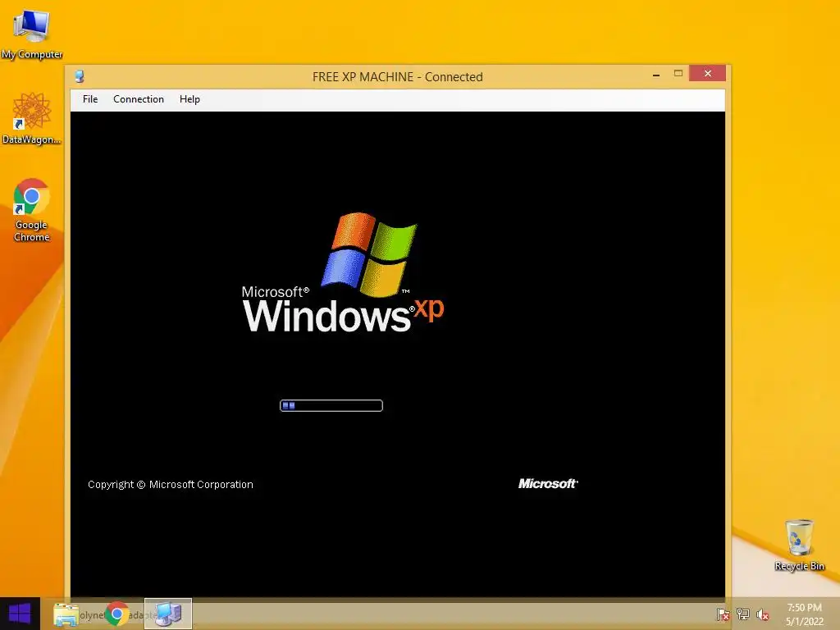Open File Explorer from the taskbar
Viewport: 840px width, 630px height.
pyautogui.click(x=66, y=614)
